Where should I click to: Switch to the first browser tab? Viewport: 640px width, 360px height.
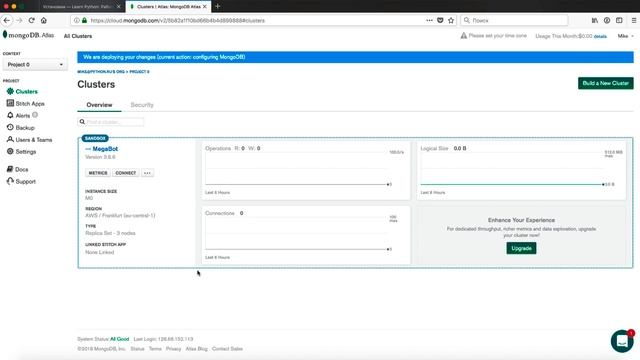click(x=81, y=7)
